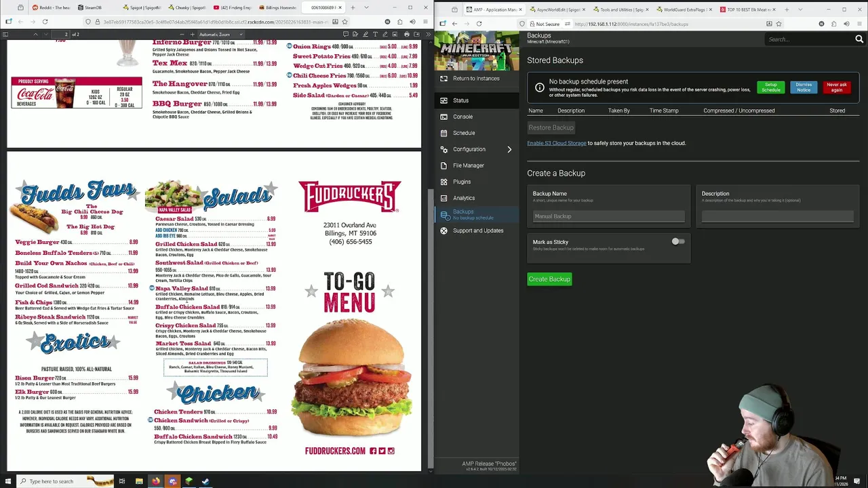Image resolution: width=868 pixels, height=488 pixels.
Task: Click PDF viewer vertical scrollbar
Action: pos(429,329)
